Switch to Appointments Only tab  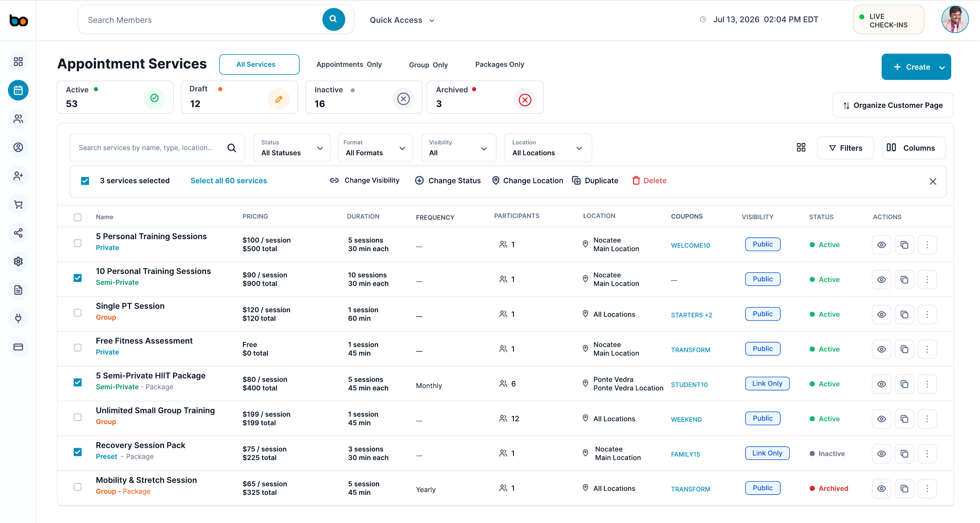[349, 64]
